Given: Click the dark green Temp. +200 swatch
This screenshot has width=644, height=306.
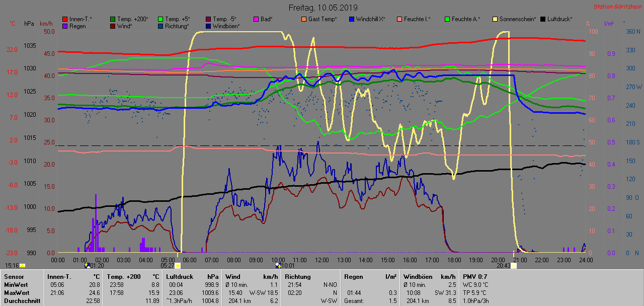Looking at the screenshot, I should (x=113, y=19).
